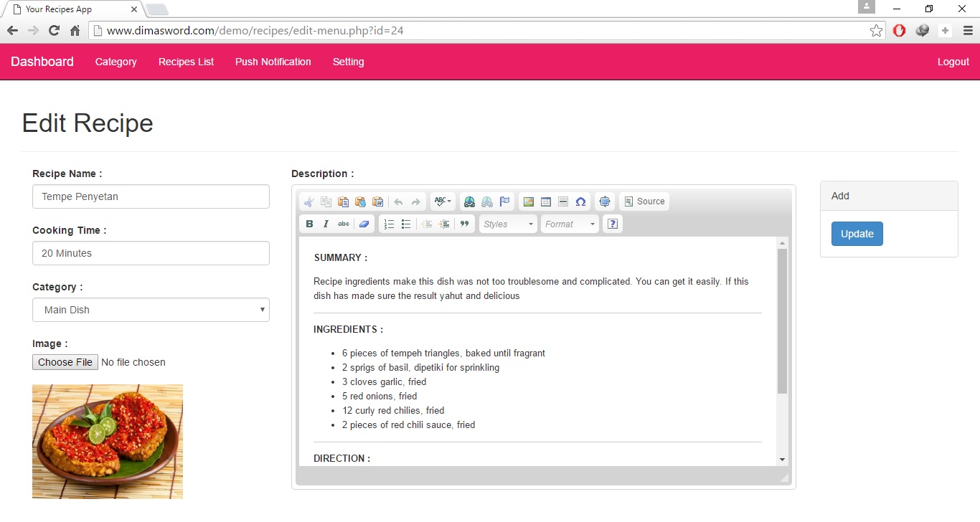
Task: Toggle bold formatting in the editor
Action: click(309, 224)
